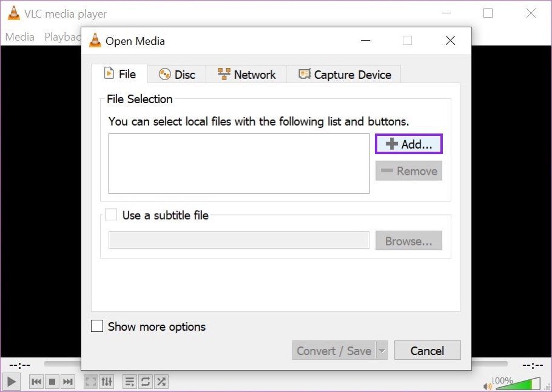The height and width of the screenshot is (392, 552).
Task: Select the Capture Device tab
Action: (345, 74)
